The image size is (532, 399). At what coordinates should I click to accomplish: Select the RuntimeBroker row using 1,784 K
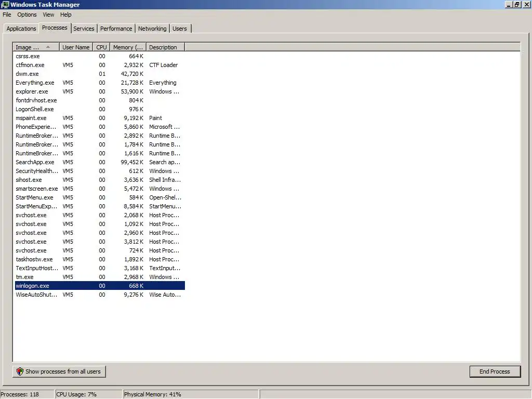[100, 144]
